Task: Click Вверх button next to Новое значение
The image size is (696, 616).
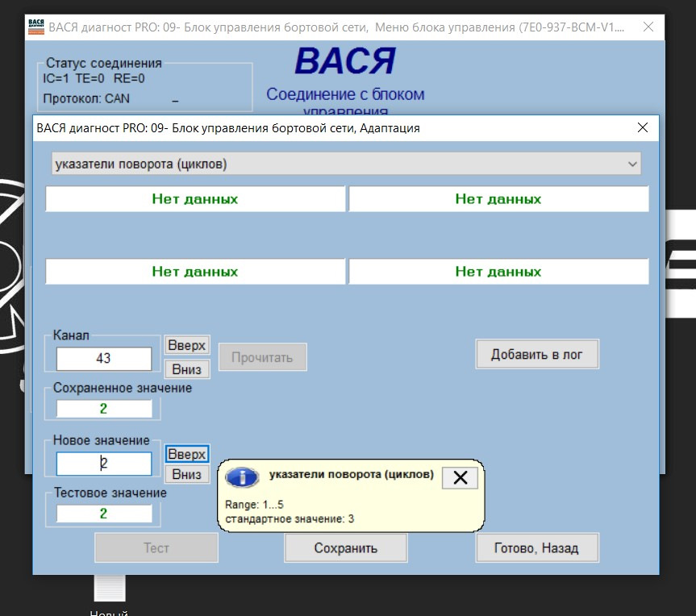Action: click(187, 454)
